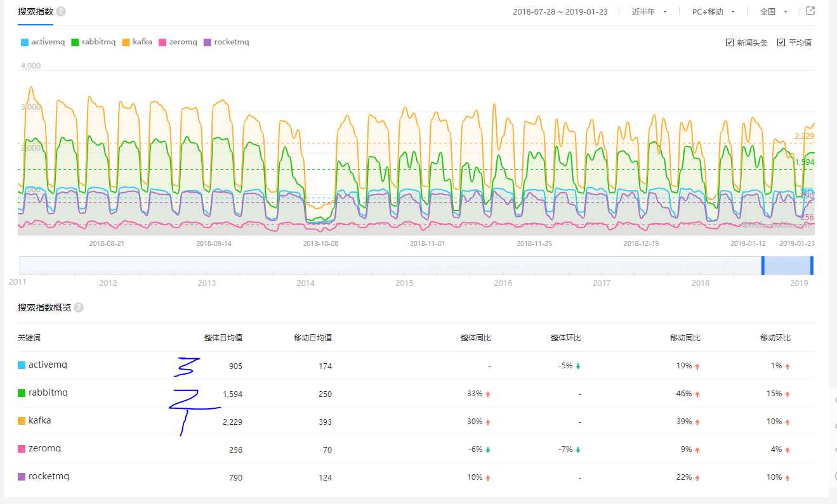This screenshot has width=837, height=504.
Task: Click rabbitmq keyword in overview table
Action: pyautogui.click(x=48, y=393)
